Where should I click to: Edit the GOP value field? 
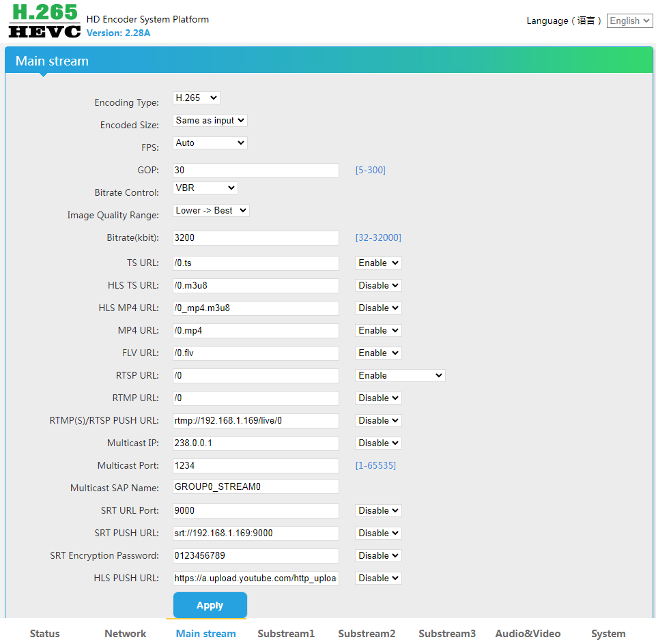[x=255, y=170]
